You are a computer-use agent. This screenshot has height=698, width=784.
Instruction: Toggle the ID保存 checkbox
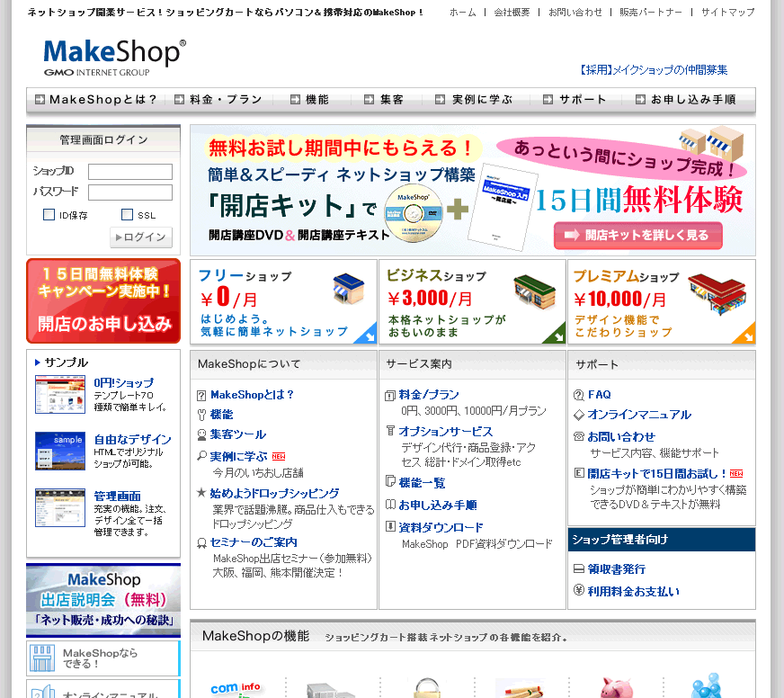click(49, 215)
